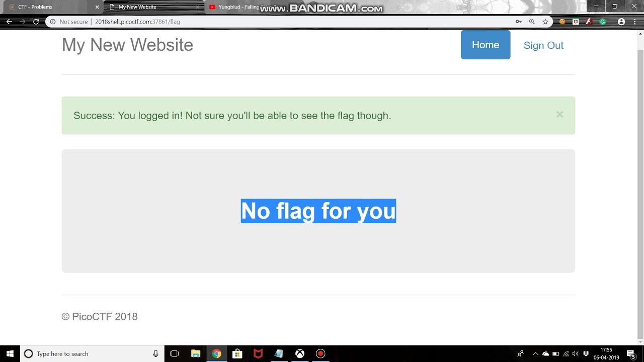Click the zoom magnifier icon in address bar
The height and width of the screenshot is (362, 644).
tap(532, 22)
